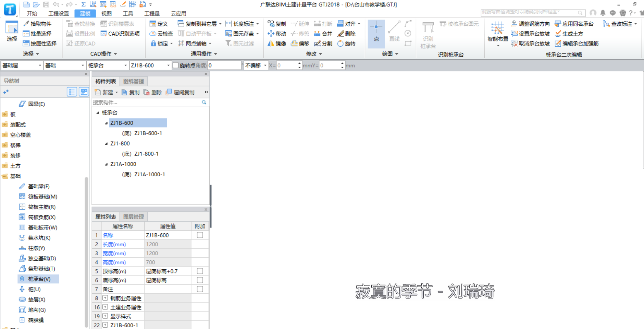Enable the 旋转点角度 checkbox

click(176, 65)
